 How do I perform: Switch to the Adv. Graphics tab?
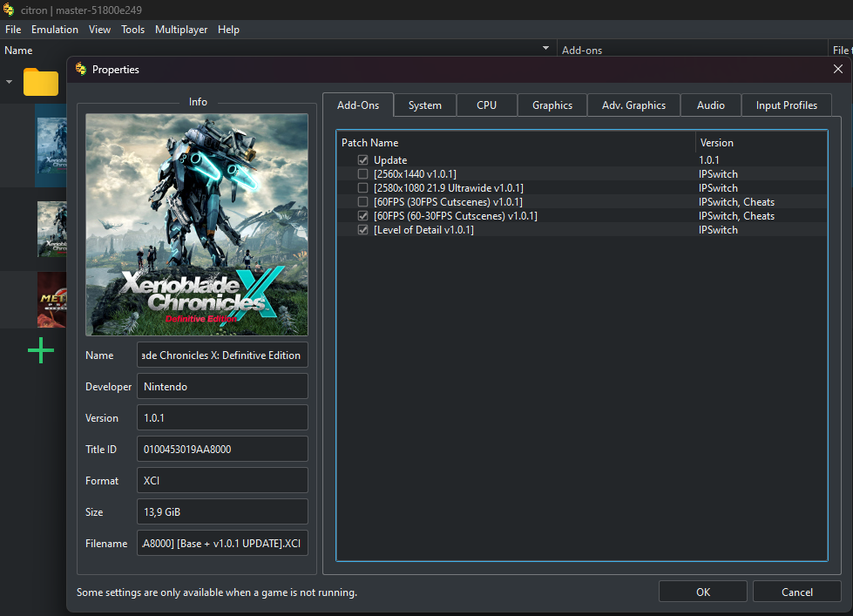point(633,105)
